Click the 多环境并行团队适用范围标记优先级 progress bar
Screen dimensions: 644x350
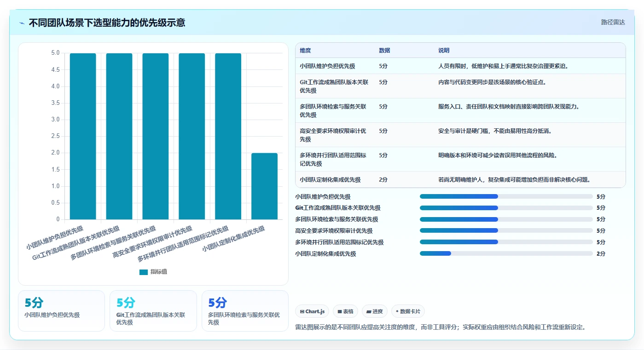click(x=506, y=242)
